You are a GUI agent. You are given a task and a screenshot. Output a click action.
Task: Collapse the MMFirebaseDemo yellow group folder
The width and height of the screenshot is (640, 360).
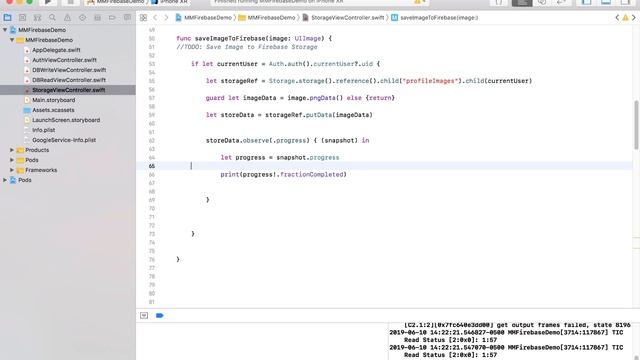click(x=12, y=40)
